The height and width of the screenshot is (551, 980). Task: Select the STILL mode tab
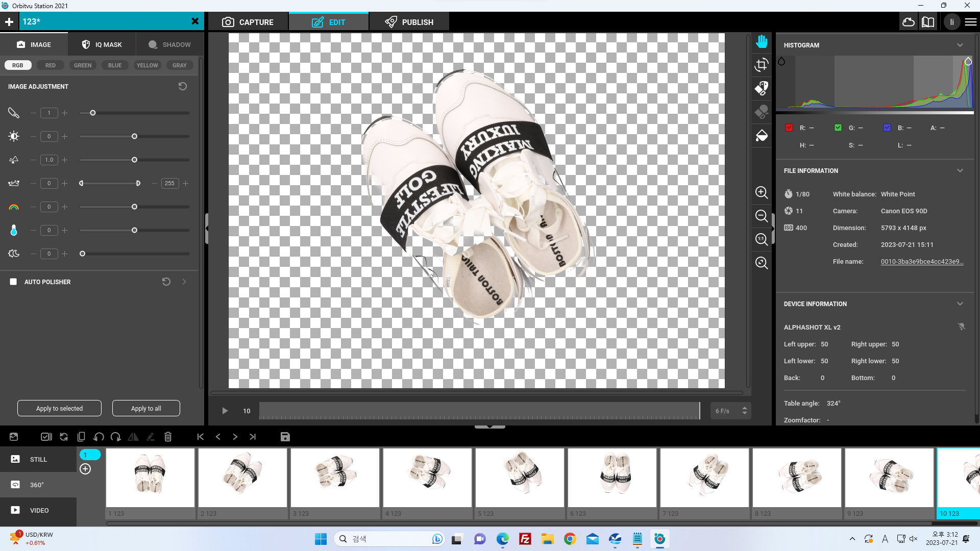pyautogui.click(x=38, y=459)
